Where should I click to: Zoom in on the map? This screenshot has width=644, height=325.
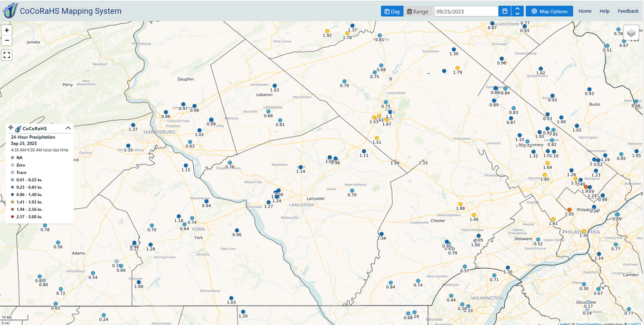(6, 30)
